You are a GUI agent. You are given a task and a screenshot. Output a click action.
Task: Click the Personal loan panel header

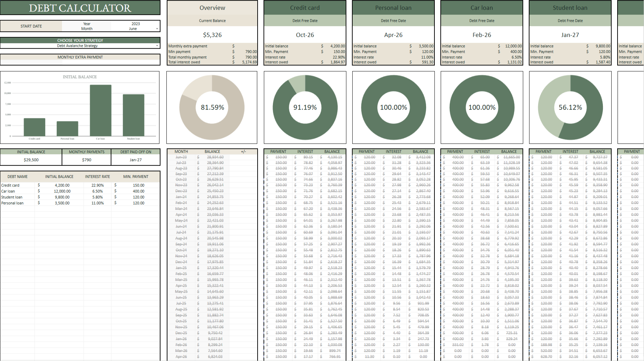click(393, 8)
